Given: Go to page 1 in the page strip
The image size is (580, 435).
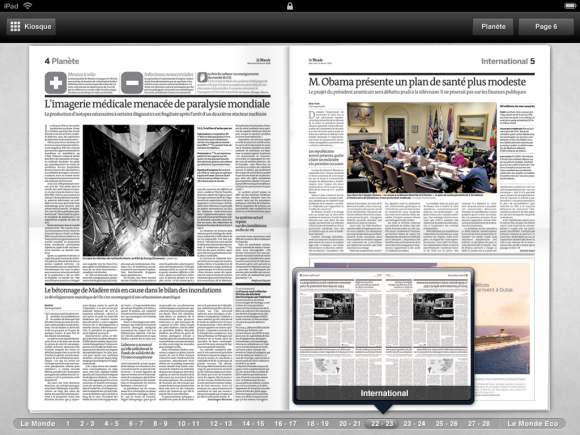Looking at the screenshot, I should tap(68, 424).
